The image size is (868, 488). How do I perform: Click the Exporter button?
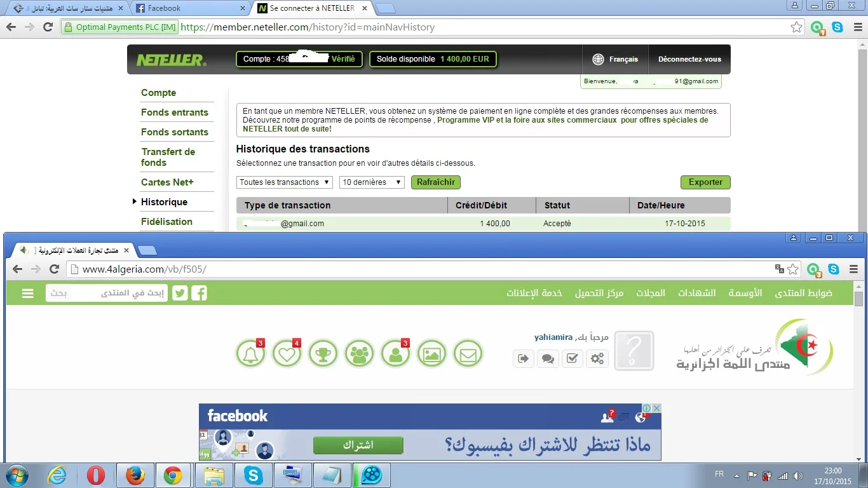(x=705, y=182)
